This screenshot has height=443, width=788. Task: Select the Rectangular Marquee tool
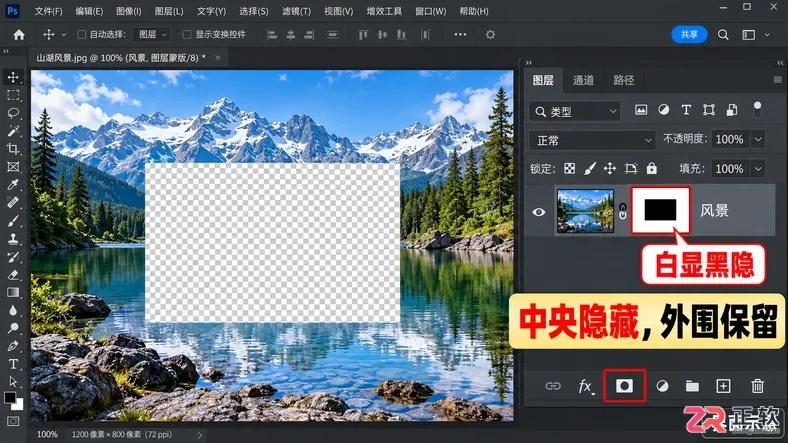[x=13, y=95]
